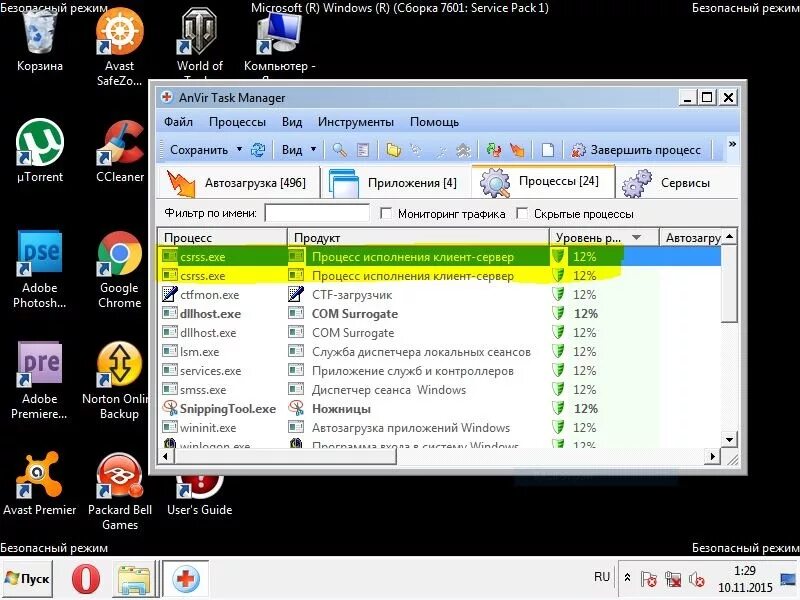Click the Завершить процесс button
The height and width of the screenshot is (600, 800).
click(637, 149)
